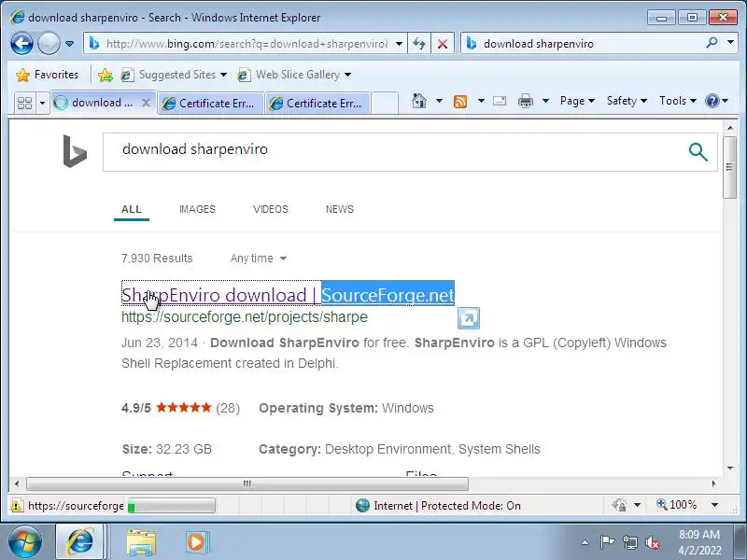747x560 pixels.
Task: Switch to second Certificate Err... tab
Action: coord(317,104)
